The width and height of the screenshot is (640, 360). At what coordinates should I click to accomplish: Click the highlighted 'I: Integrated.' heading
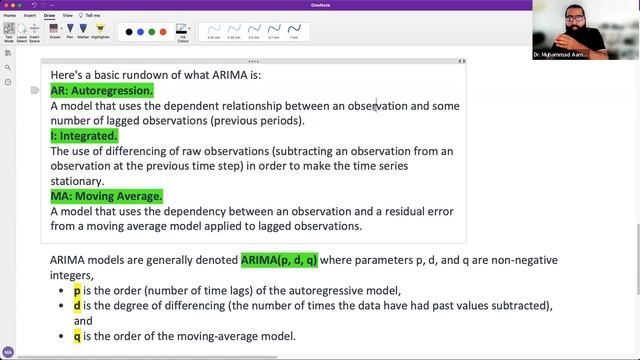pos(84,136)
